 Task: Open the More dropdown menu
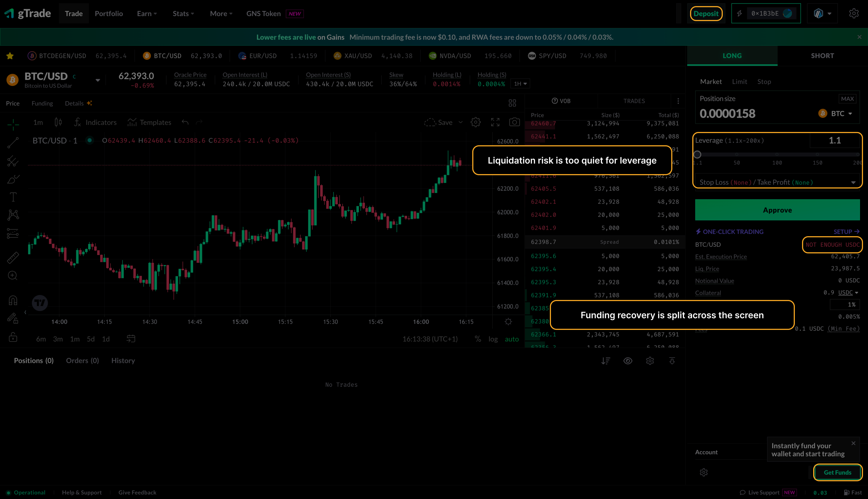[221, 13]
